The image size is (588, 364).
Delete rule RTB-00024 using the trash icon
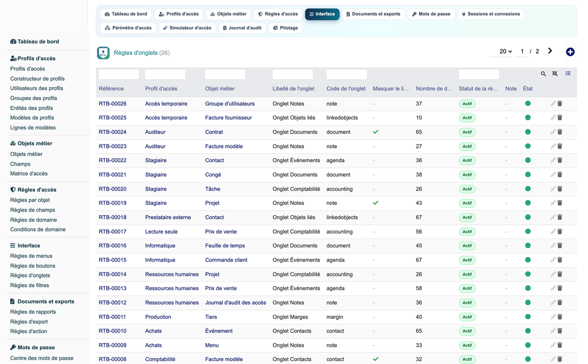click(x=560, y=132)
